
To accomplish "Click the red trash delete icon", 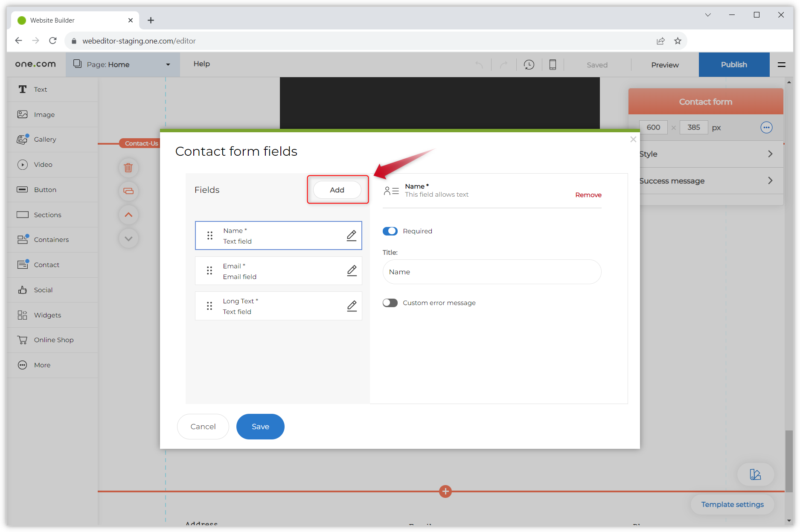I will coord(128,168).
